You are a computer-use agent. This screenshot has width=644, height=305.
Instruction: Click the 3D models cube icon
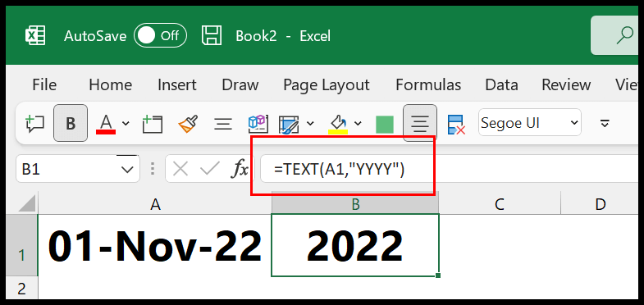click(258, 123)
